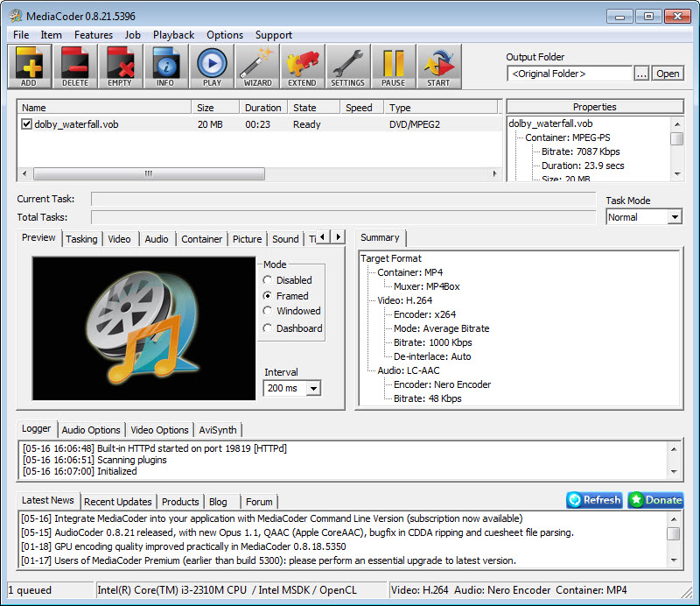Viewport: 700px width, 606px height.
Task: Click the DELETE toolbar icon
Action: [75, 67]
